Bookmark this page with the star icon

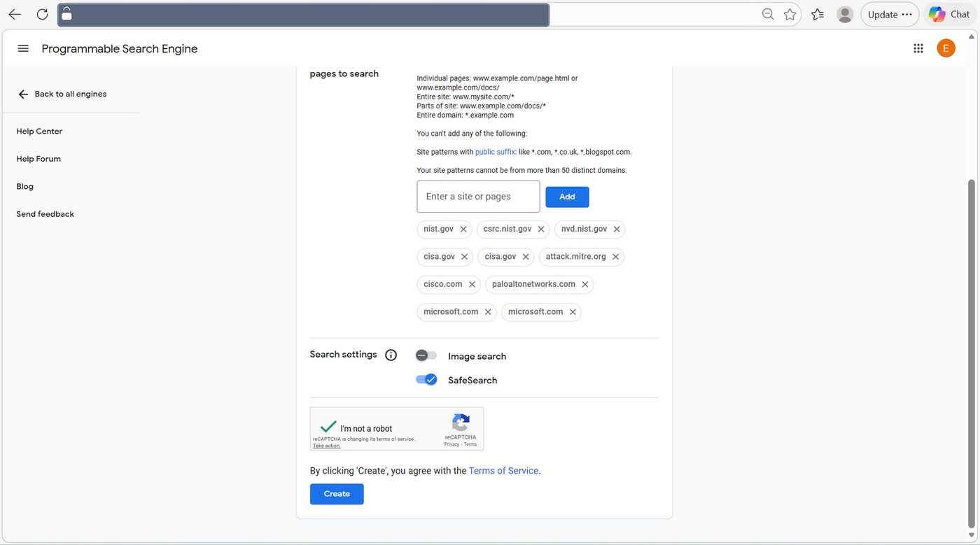pos(790,14)
